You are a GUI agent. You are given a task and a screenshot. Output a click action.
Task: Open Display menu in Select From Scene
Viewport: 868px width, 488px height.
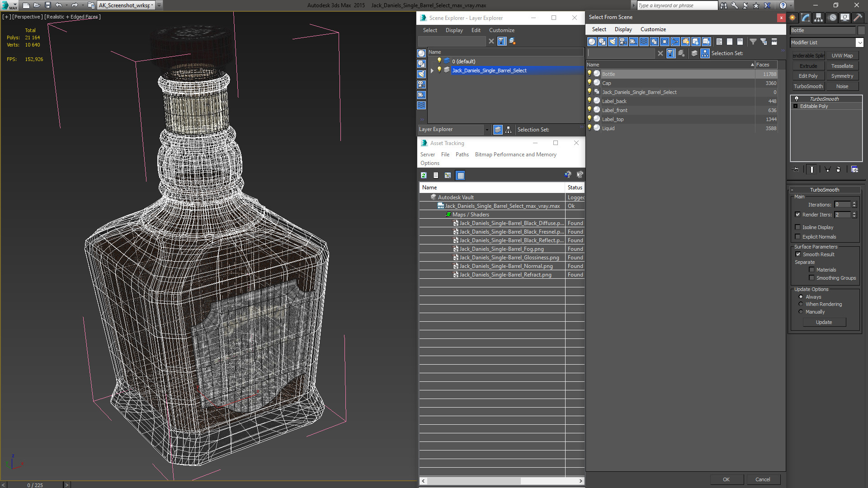point(623,29)
